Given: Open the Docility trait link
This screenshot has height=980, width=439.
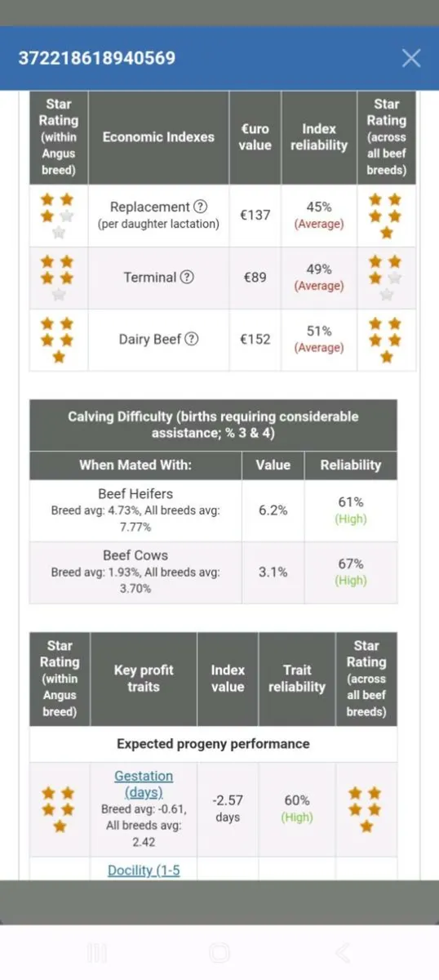Looking at the screenshot, I should pos(144,870).
